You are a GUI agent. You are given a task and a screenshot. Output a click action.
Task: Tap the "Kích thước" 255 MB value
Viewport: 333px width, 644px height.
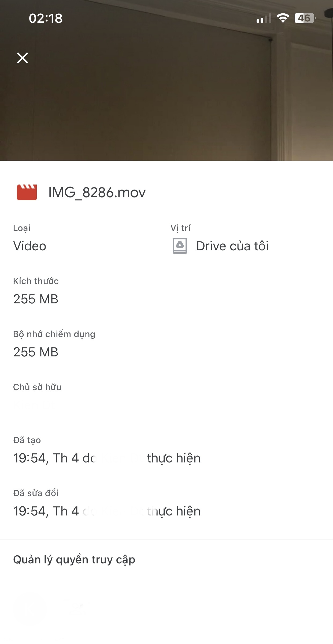point(36,299)
